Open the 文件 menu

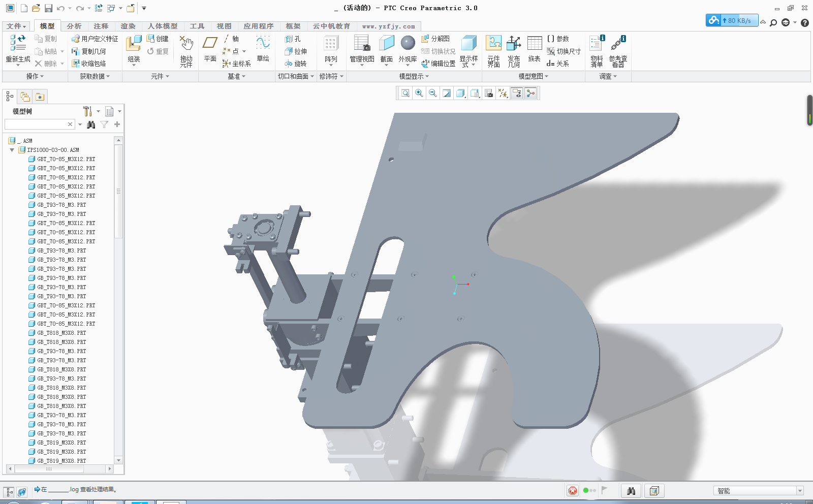pyautogui.click(x=16, y=26)
